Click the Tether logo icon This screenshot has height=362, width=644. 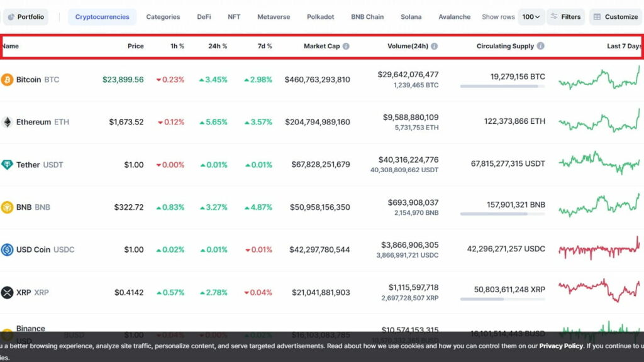tap(7, 165)
